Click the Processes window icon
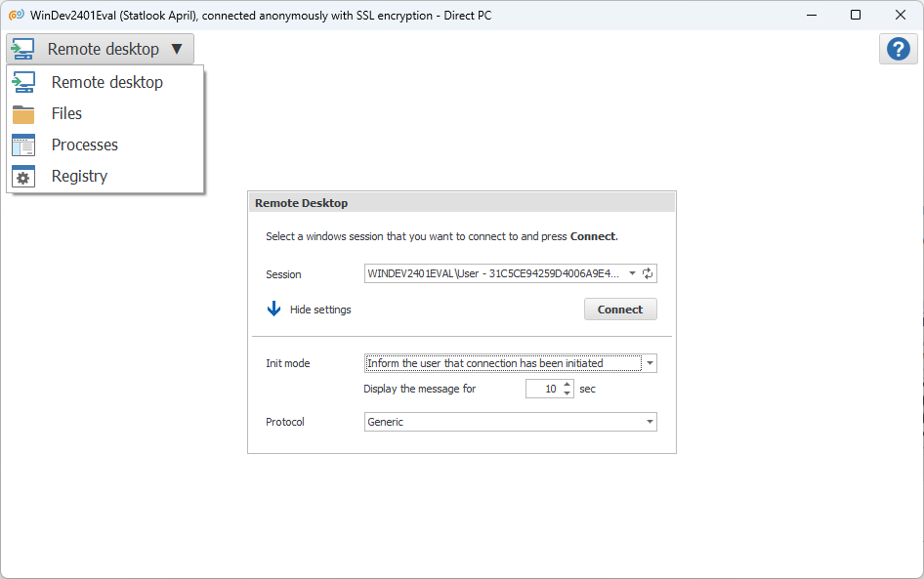Viewport: 924px width, 579px height. point(23,145)
